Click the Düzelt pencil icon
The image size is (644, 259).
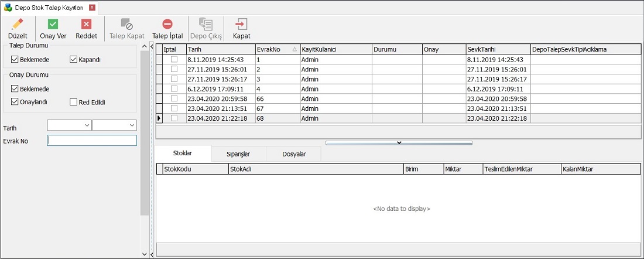coord(18,24)
